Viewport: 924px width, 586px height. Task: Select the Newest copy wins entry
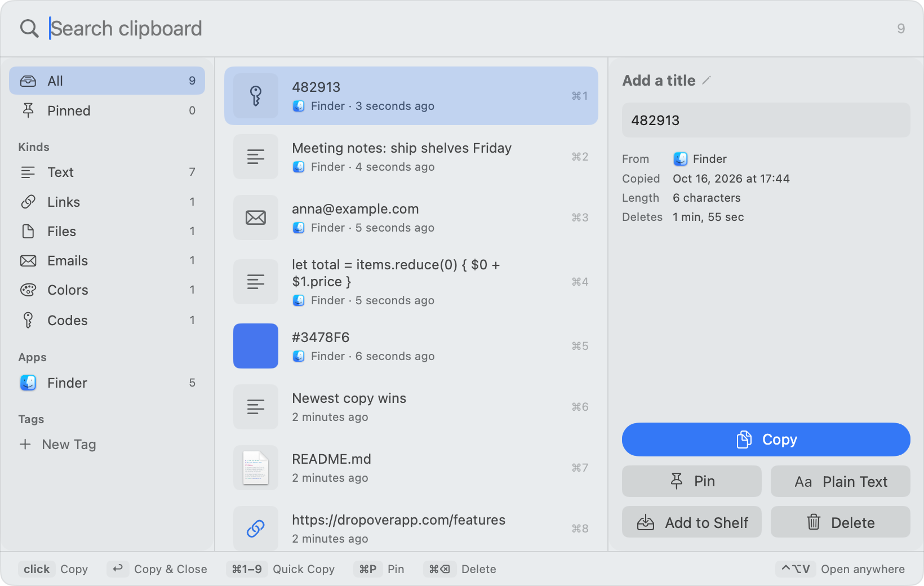pos(411,407)
